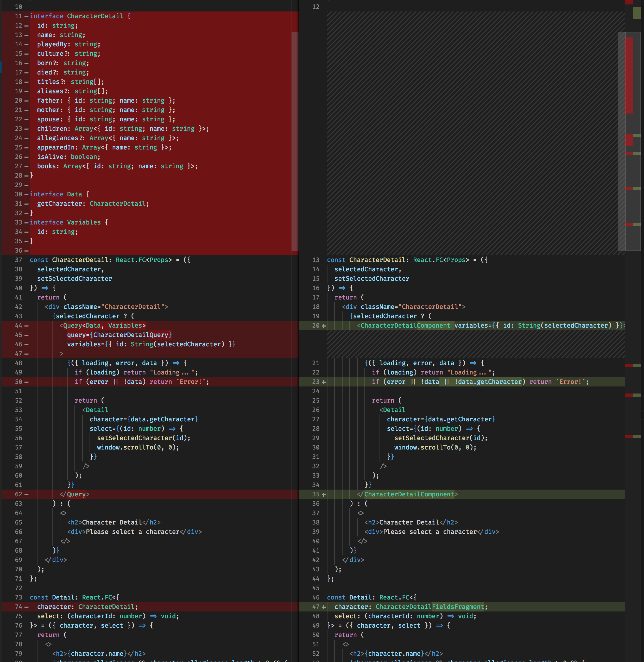Click 'playedBy: string;' on line 14

pos(69,44)
